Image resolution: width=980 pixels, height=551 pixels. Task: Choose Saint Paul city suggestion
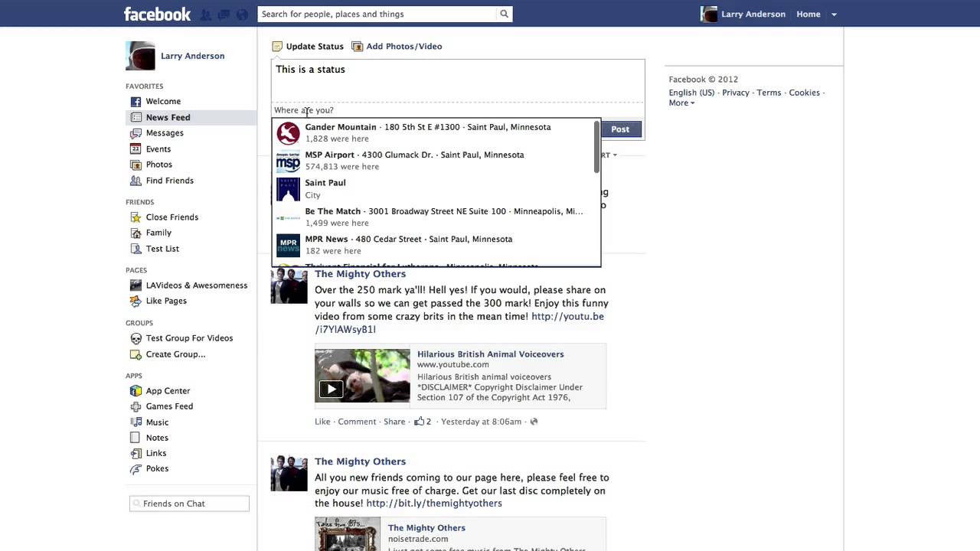(434, 188)
